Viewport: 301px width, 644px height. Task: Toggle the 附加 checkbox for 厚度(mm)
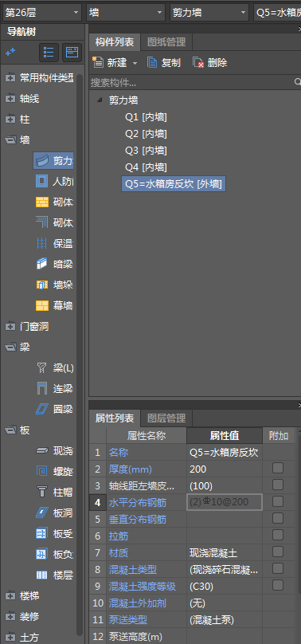click(x=278, y=468)
